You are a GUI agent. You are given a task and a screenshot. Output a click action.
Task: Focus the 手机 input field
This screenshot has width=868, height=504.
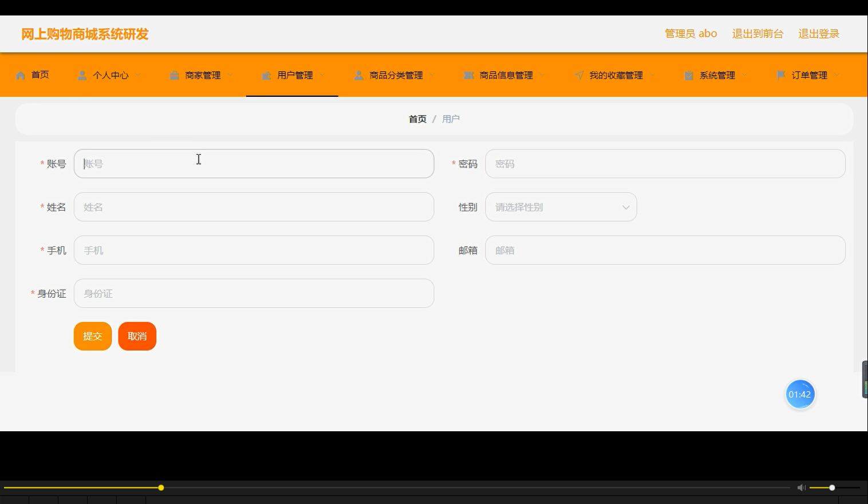tap(254, 250)
